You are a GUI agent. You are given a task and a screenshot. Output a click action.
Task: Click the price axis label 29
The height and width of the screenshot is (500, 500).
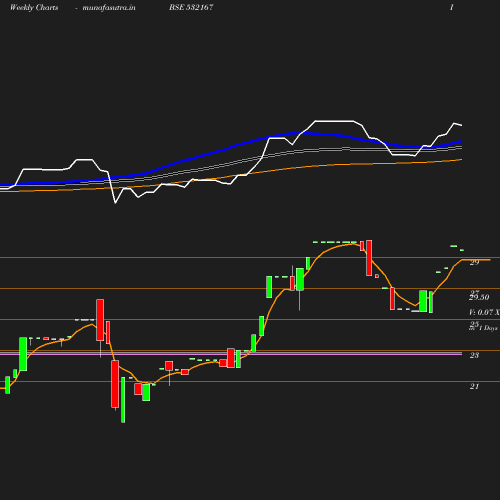(474, 263)
